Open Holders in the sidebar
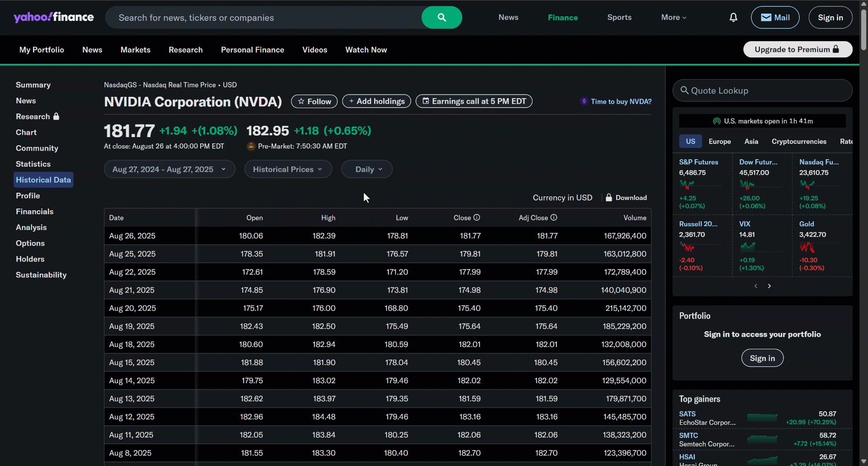Screen dimensions: 868x466 (x=30, y=259)
